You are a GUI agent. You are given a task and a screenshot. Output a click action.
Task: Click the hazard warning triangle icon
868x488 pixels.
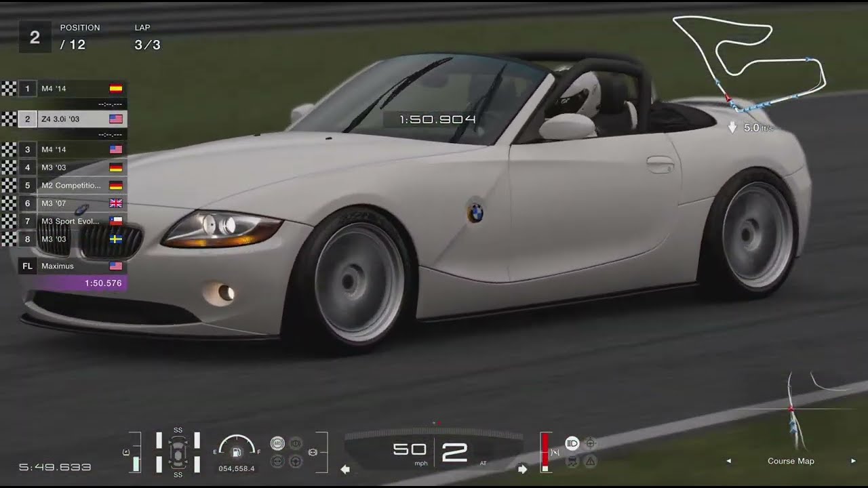pos(591,462)
